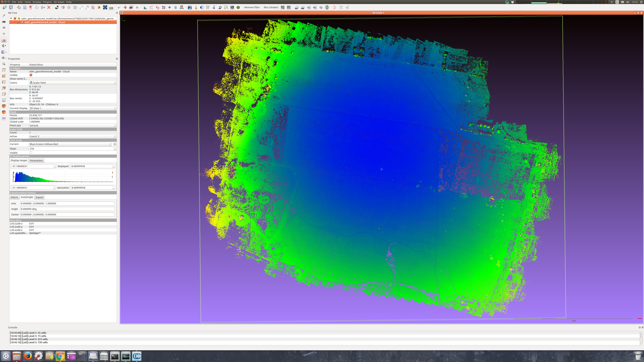Click the Blur (shader) button

pyautogui.click(x=271, y=8)
